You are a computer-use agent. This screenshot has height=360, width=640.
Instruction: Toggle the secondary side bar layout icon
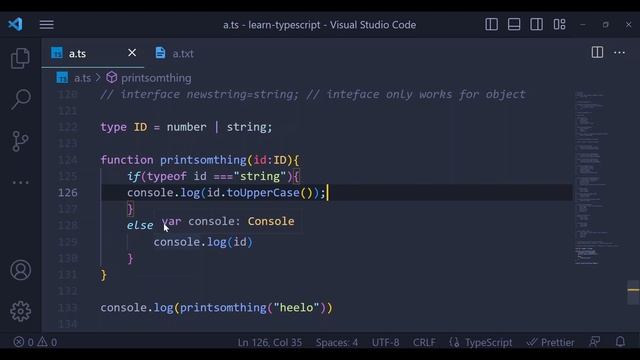click(x=536, y=24)
